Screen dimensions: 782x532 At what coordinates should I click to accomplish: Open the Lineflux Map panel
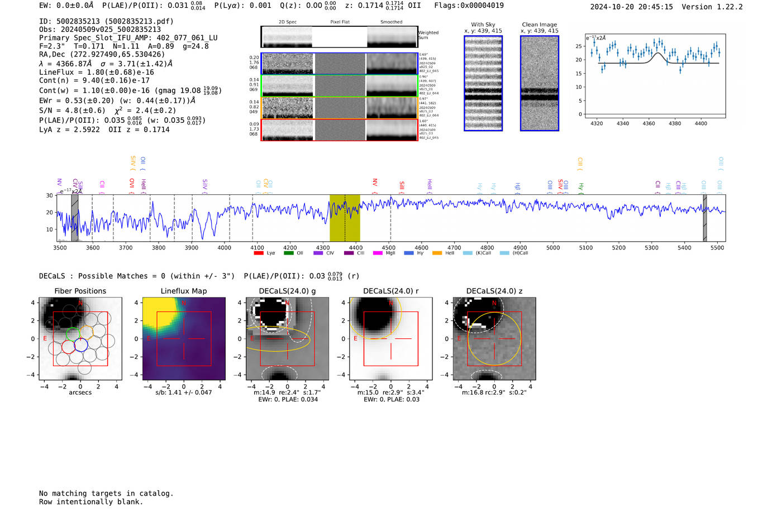[184, 339]
